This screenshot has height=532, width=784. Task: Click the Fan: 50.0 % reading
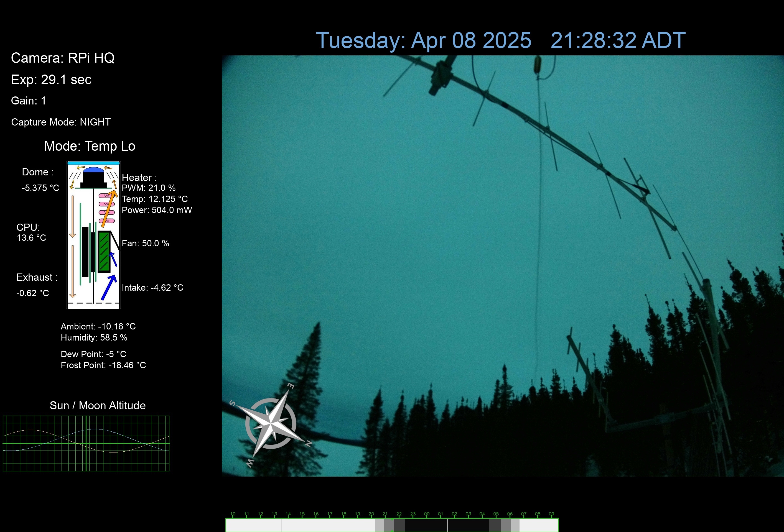tap(145, 243)
